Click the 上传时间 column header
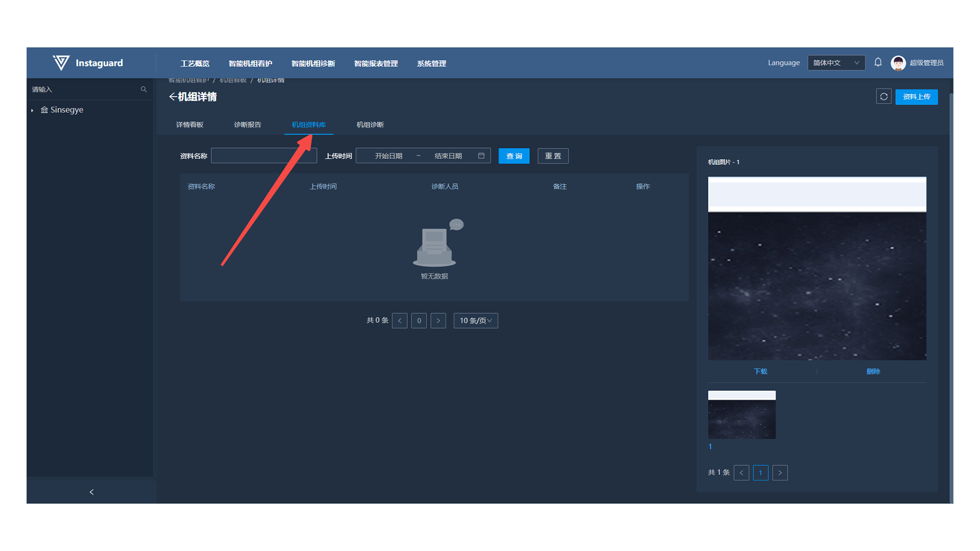The image size is (980, 551). pos(323,186)
